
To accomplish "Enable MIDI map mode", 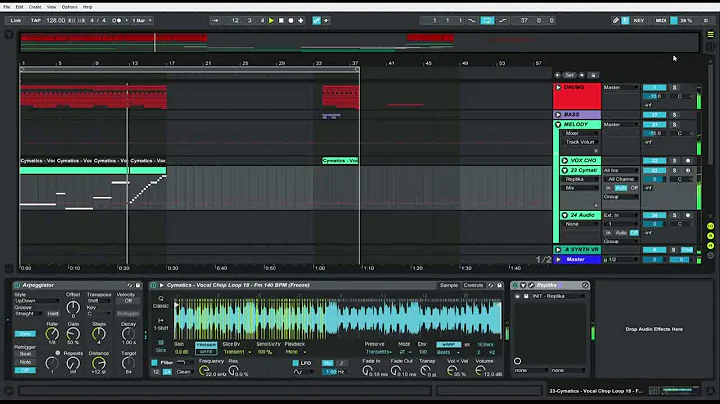I will [x=661, y=21].
